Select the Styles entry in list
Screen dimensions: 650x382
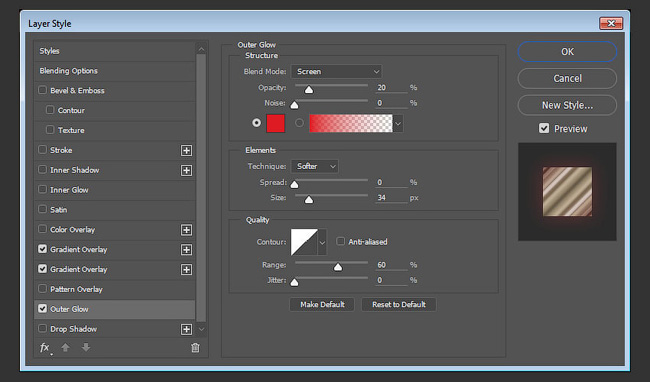point(114,51)
